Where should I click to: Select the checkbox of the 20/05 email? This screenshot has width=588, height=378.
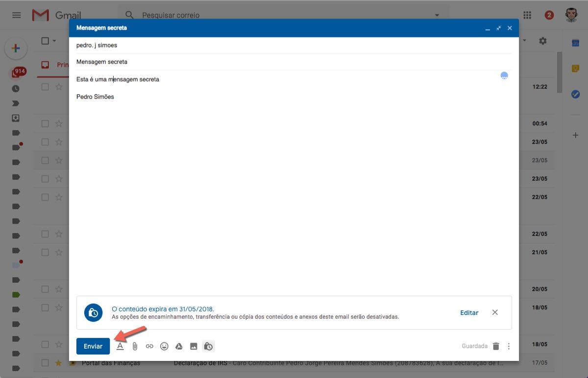(x=45, y=289)
